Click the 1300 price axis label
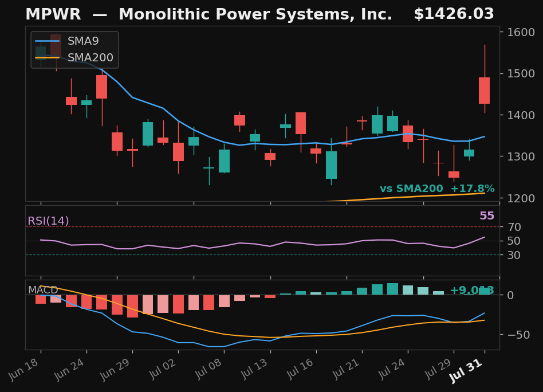The width and height of the screenshot is (543, 392). [521, 156]
